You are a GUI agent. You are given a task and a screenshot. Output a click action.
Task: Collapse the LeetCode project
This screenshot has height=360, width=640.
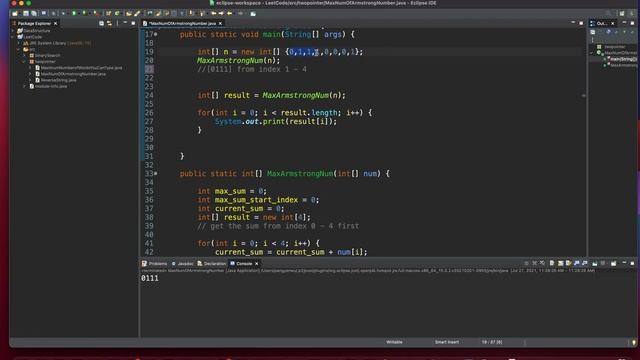click(13, 37)
